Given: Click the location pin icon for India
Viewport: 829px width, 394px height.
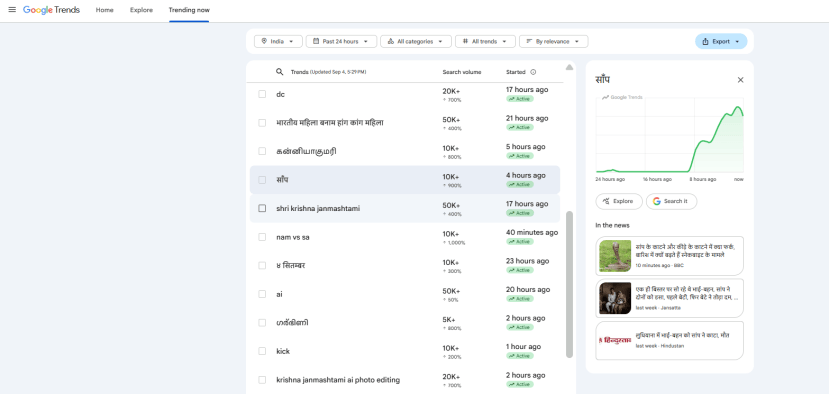Looking at the screenshot, I should coord(264,41).
